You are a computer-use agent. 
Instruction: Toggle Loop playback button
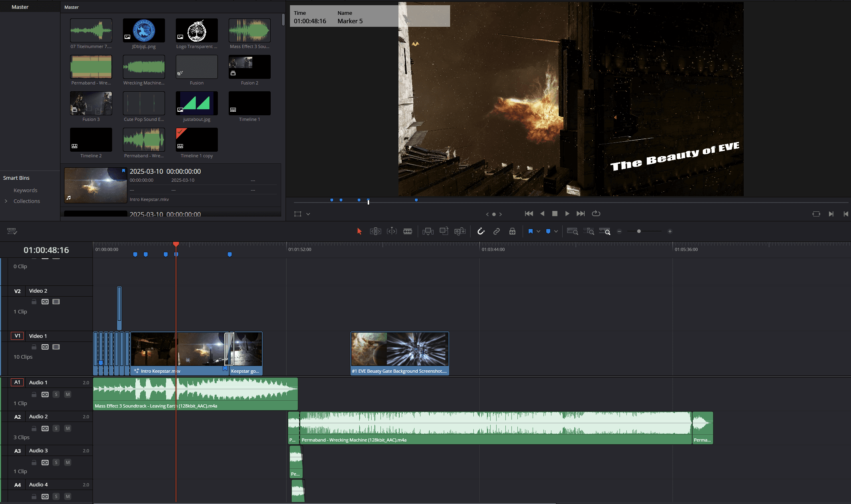pyautogui.click(x=596, y=214)
